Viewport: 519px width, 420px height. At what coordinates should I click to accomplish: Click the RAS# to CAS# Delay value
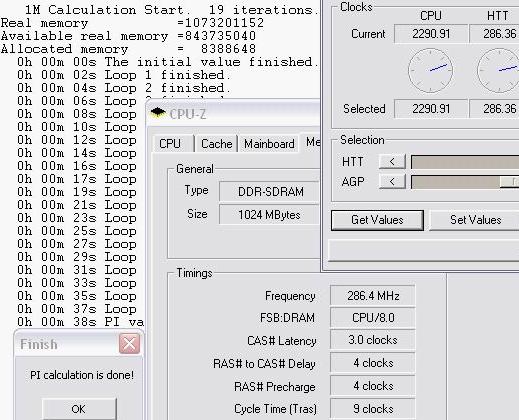click(x=373, y=363)
